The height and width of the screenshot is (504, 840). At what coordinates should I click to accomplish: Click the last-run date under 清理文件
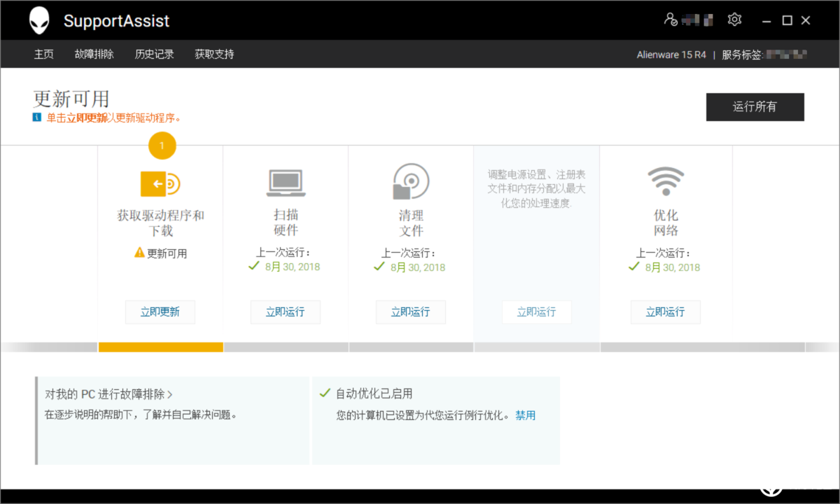418,267
